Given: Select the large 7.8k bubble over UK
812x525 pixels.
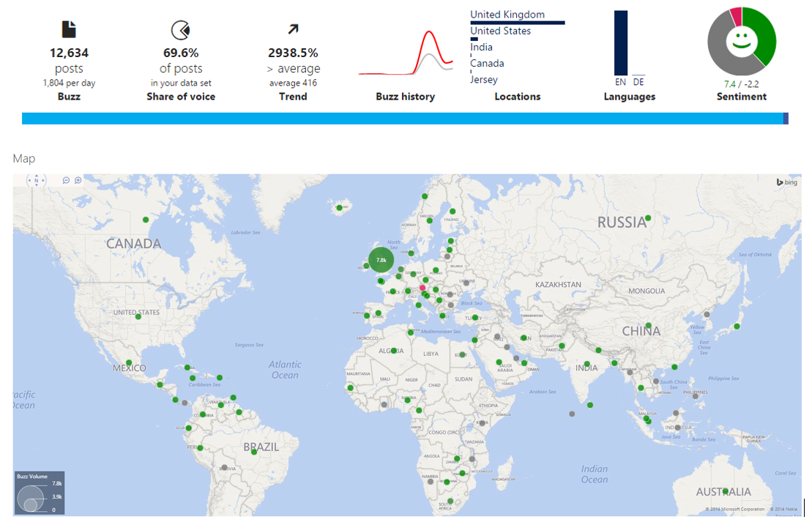Looking at the screenshot, I should click(381, 259).
